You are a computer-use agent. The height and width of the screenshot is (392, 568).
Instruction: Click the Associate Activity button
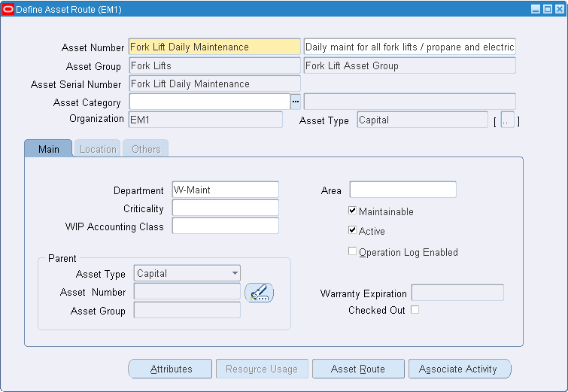pyautogui.click(x=460, y=369)
